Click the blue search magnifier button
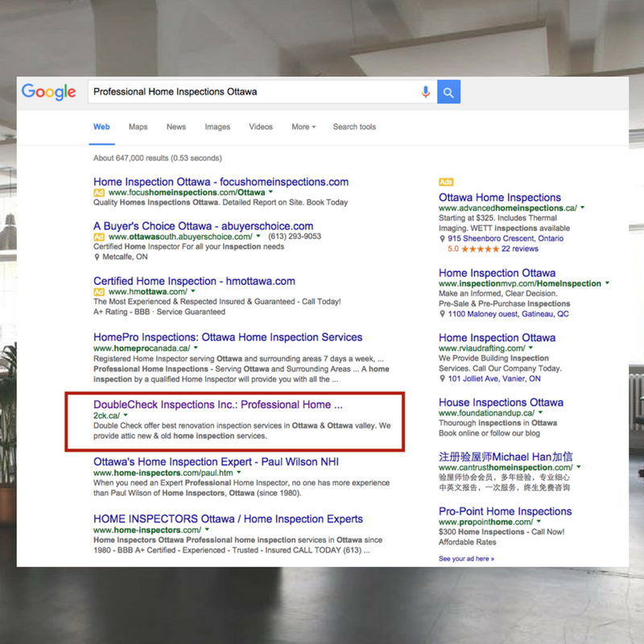Image resolution: width=644 pixels, height=644 pixels. [x=448, y=92]
